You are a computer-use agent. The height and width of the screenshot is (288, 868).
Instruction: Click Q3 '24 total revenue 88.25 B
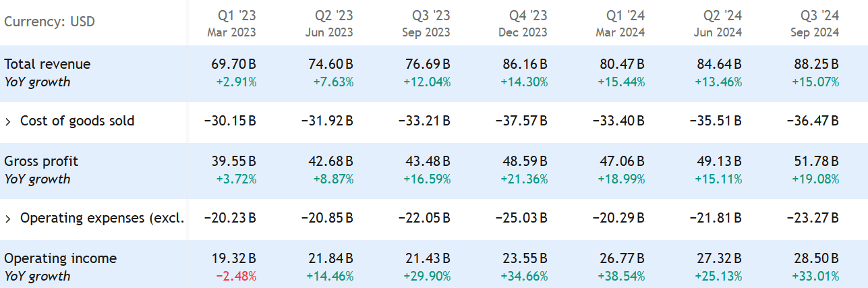(x=817, y=64)
